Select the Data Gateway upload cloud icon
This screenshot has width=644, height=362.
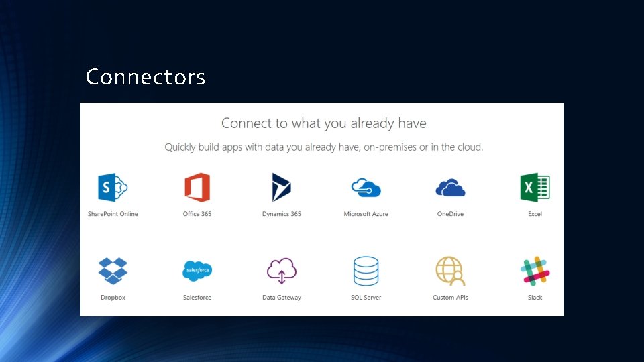282,271
